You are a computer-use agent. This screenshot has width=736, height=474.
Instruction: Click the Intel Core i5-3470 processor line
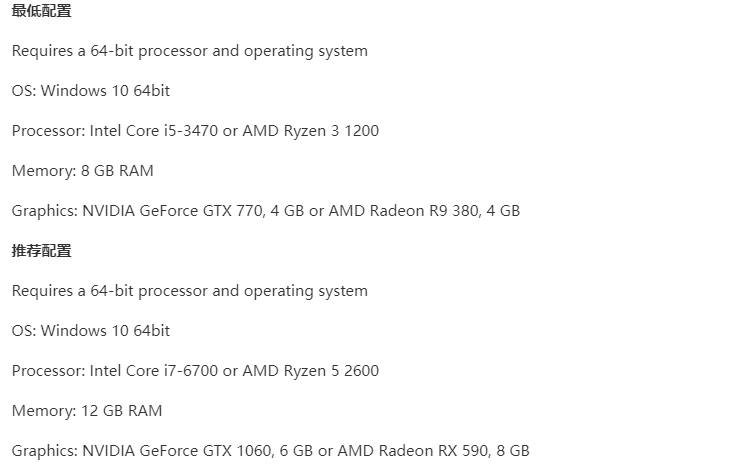click(x=195, y=131)
